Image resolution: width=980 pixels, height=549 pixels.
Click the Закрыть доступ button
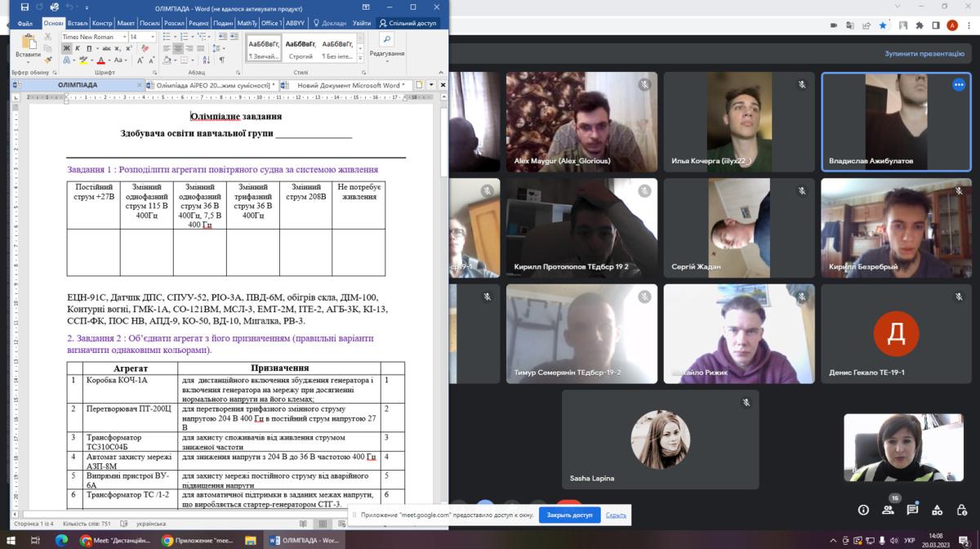569,516
